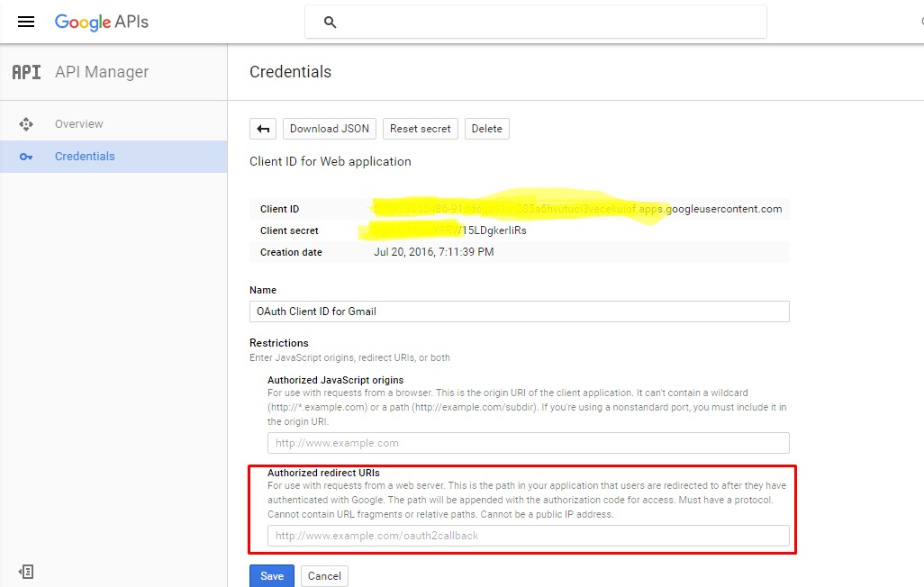Click 'Enter JavaScript origins, redirect URIs, or both' text
Screen dimensions: 924x587
tap(349, 357)
